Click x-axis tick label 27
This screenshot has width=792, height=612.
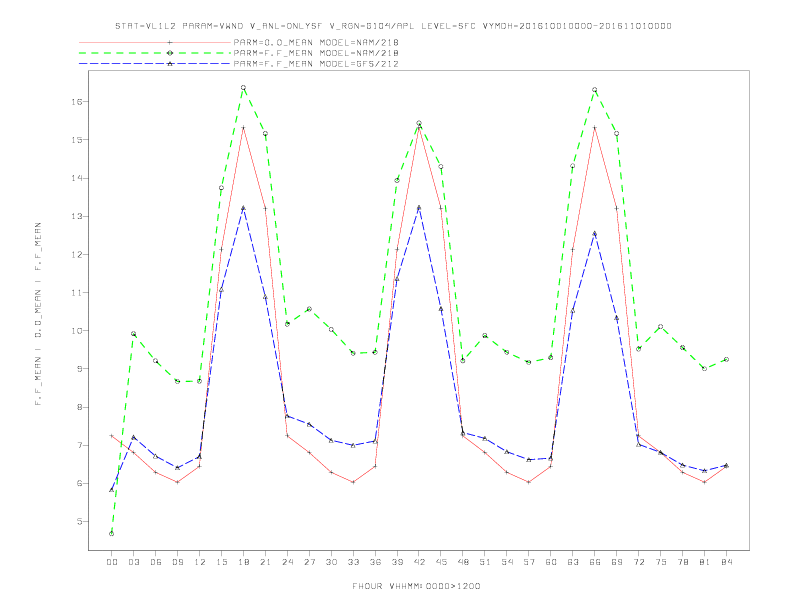[309, 562]
